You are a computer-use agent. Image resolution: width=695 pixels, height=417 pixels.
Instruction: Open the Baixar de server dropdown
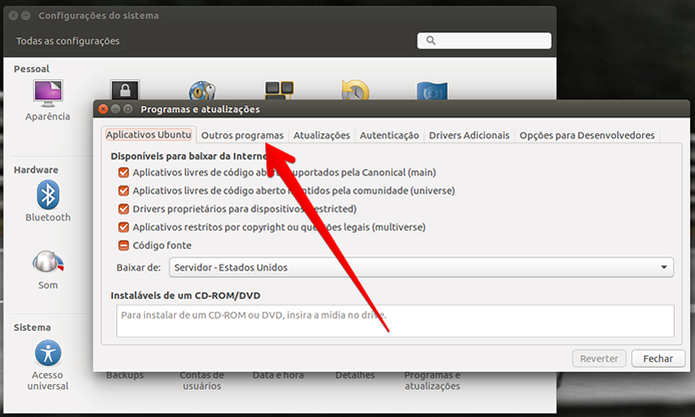[x=421, y=267]
